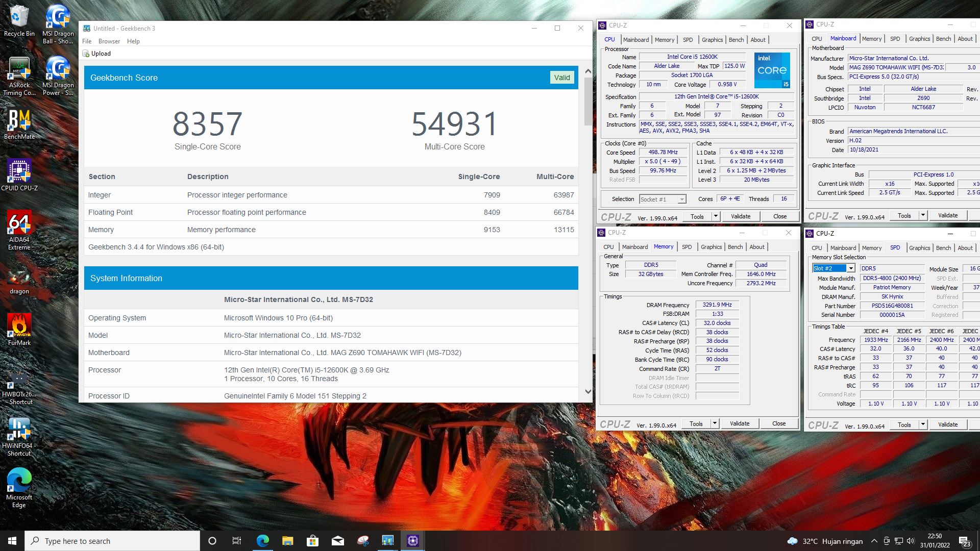Open MSI Dragon Ball desktop shortcut

(58, 24)
